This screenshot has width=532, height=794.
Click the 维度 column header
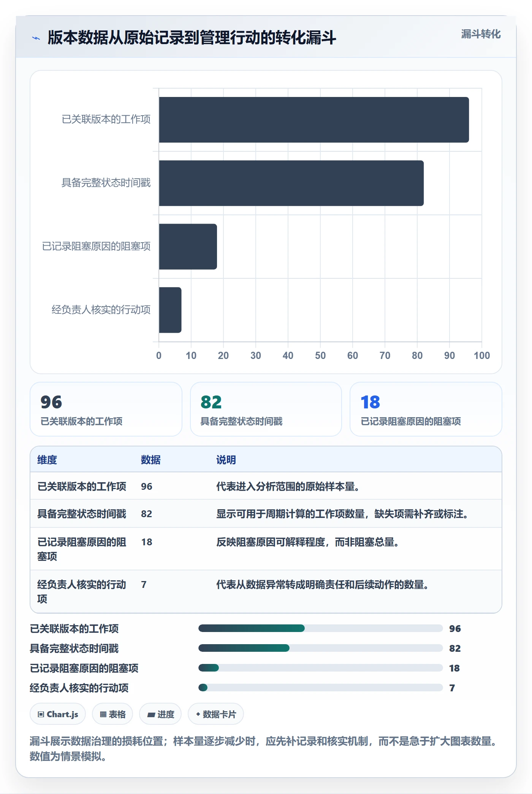tap(47, 460)
